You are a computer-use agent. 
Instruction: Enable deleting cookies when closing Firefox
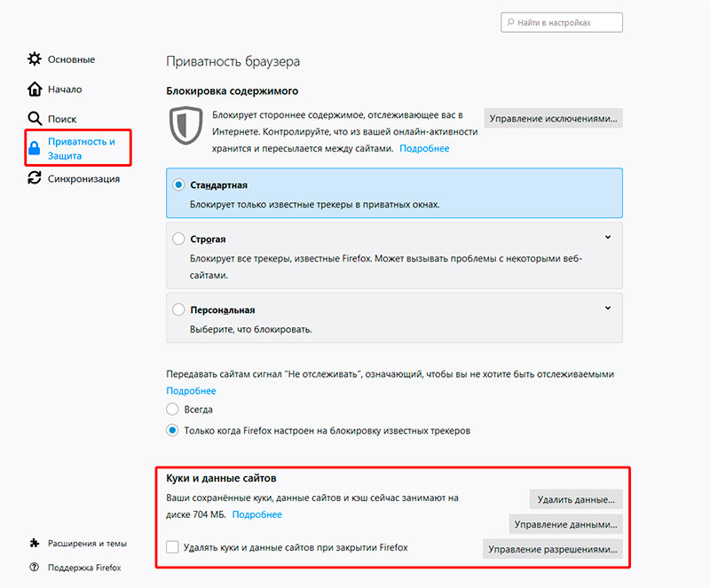click(x=172, y=547)
